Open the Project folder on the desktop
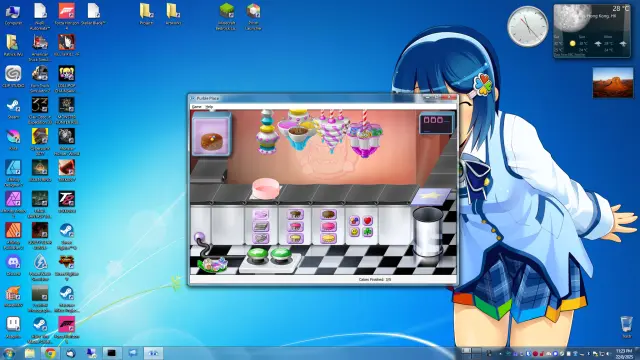Viewport: 640px width, 360px height. (x=146, y=15)
